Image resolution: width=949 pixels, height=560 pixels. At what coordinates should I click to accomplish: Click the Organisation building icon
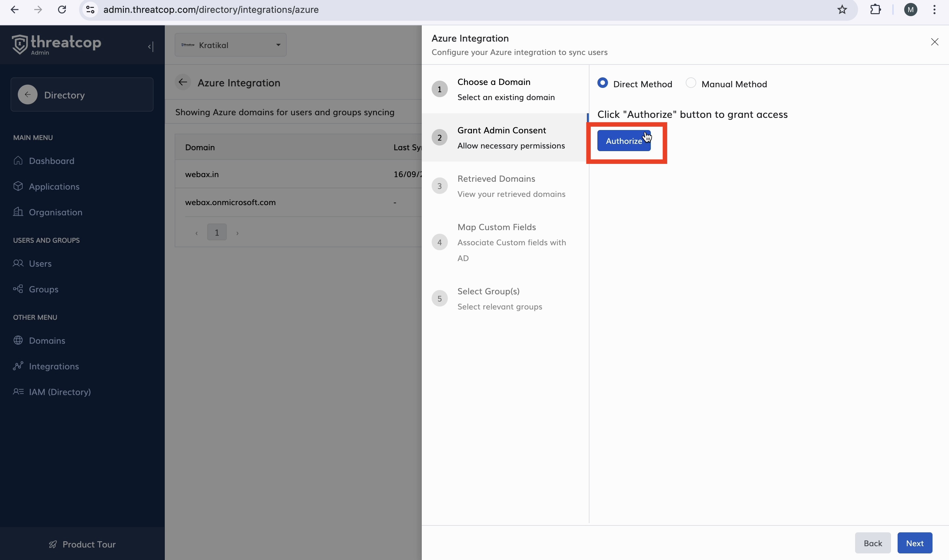18,212
